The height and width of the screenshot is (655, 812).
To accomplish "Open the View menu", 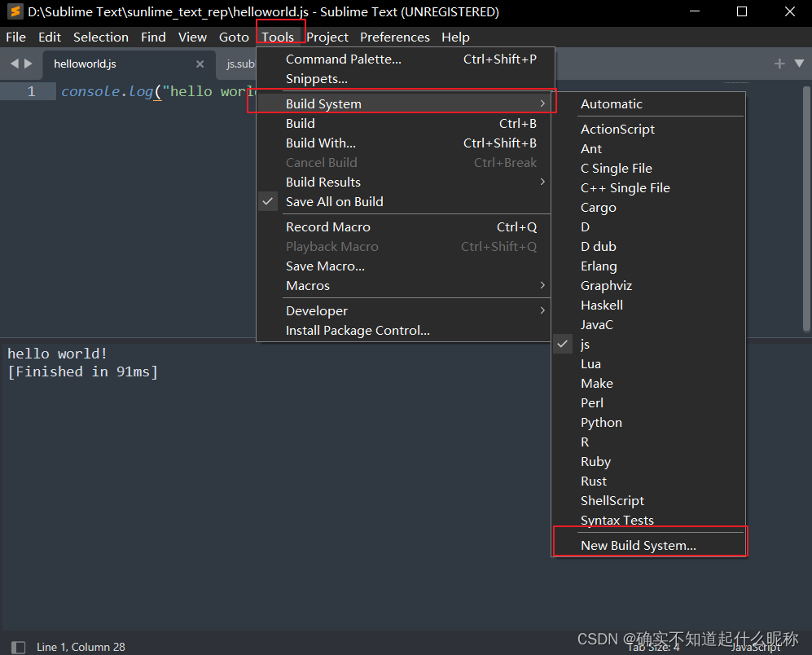I will [193, 37].
